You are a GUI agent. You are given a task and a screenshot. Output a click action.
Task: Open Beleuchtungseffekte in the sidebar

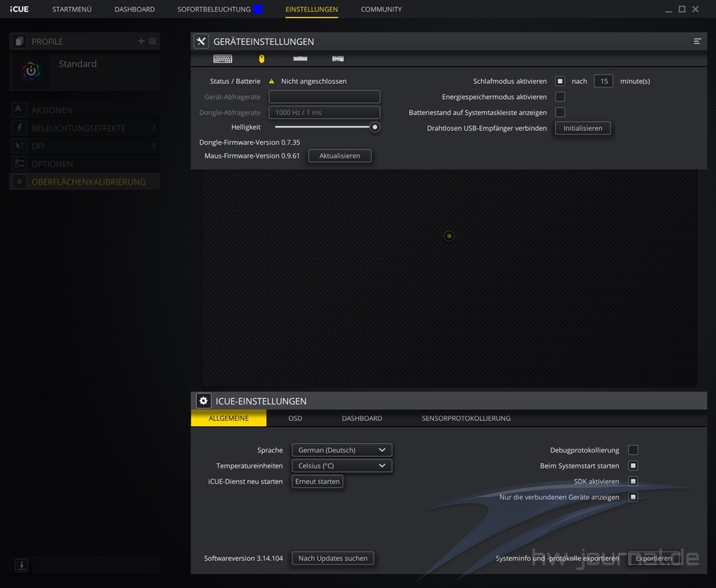84,128
